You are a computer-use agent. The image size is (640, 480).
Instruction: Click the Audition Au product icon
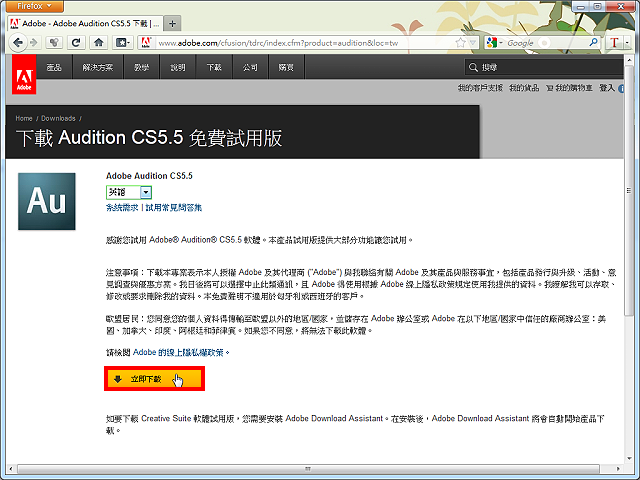(47, 201)
